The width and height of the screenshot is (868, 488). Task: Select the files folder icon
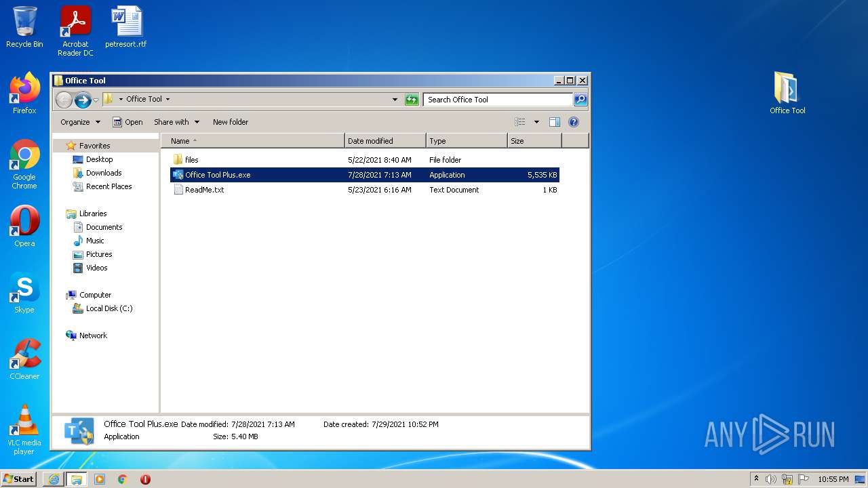pos(178,160)
